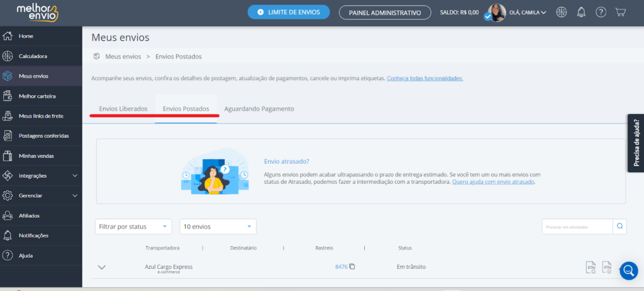Click the user profile avatar
644x291 pixels.
tap(496, 13)
